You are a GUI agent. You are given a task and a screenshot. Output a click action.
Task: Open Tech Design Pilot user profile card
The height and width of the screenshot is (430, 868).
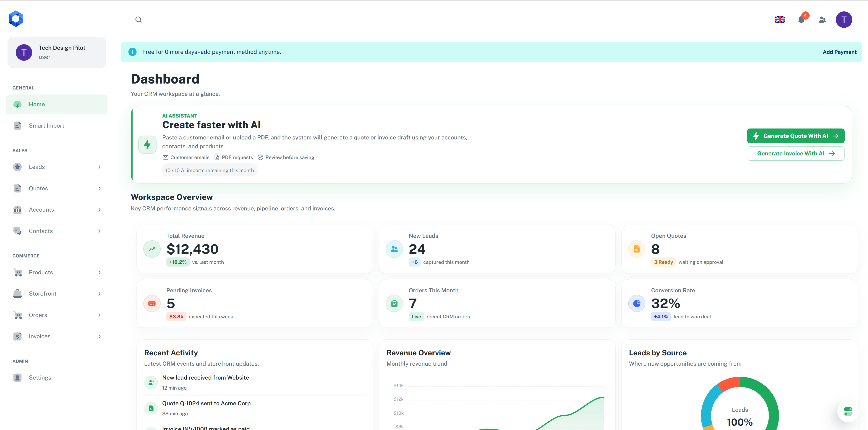57,52
